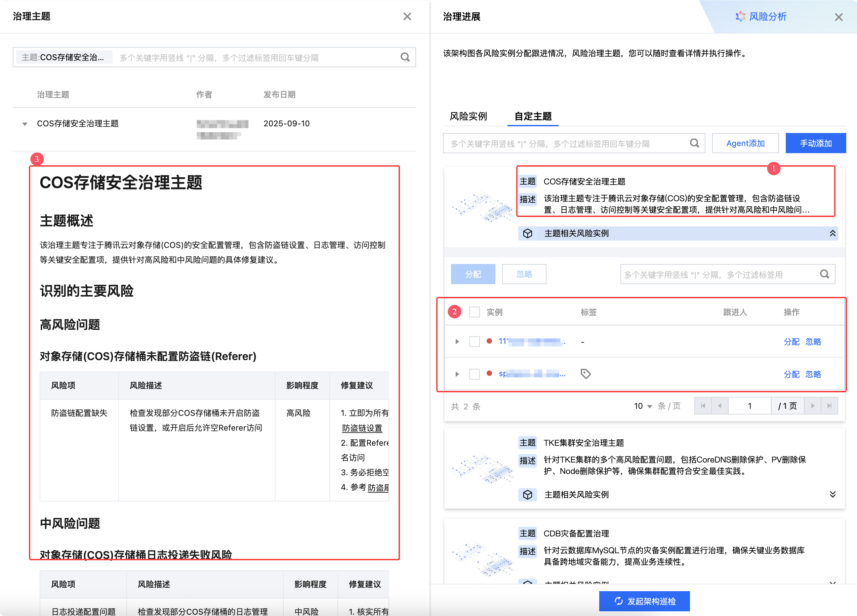Click search icon in 治理主题 filter box
The height and width of the screenshot is (616, 857).
(x=405, y=57)
